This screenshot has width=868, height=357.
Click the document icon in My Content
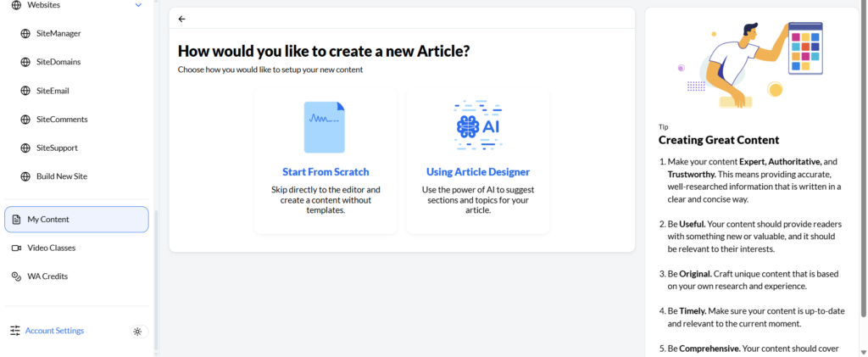coord(16,219)
